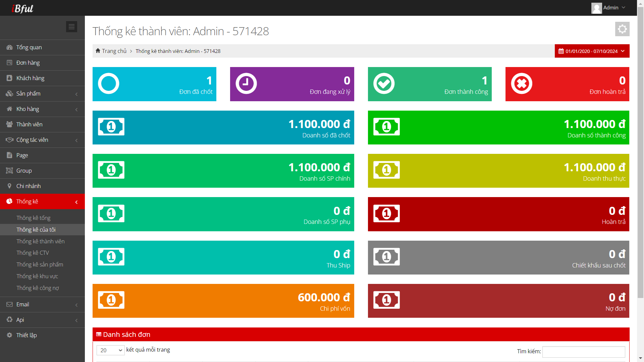The height and width of the screenshot is (362, 644).
Task: Click the Thống kê pie chart icon
Action: [9, 201]
